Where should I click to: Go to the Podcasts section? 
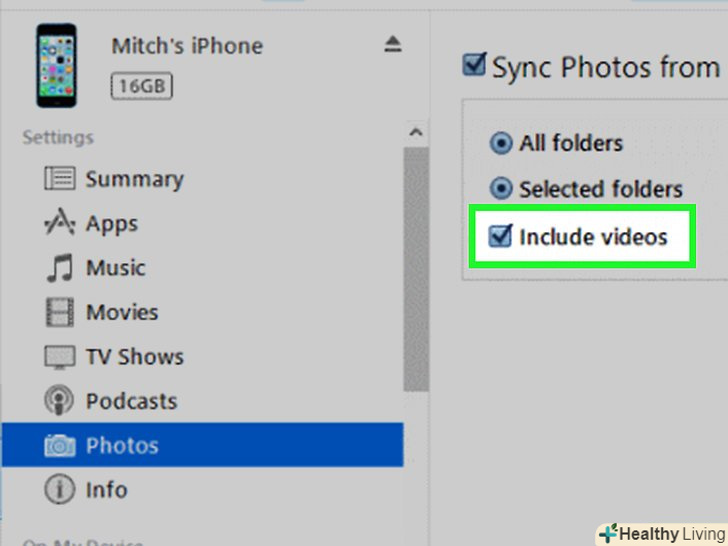[x=131, y=401]
